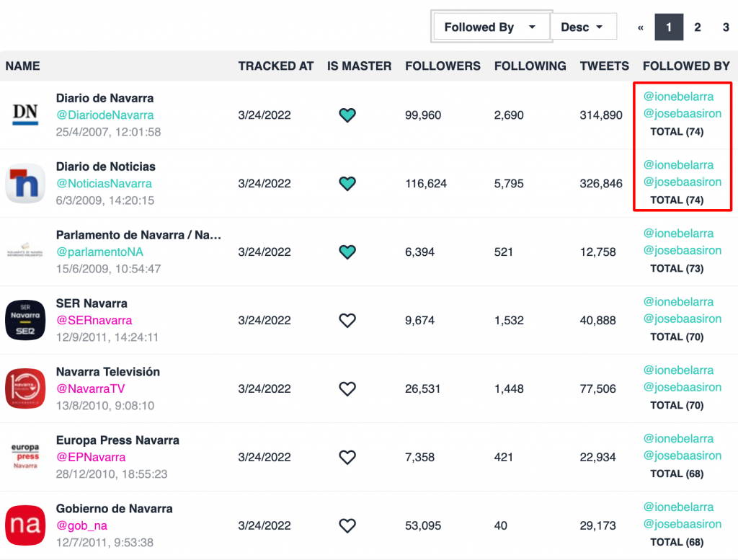
Task: Click tracked date in Navarra Televisión row
Action: [x=264, y=388]
